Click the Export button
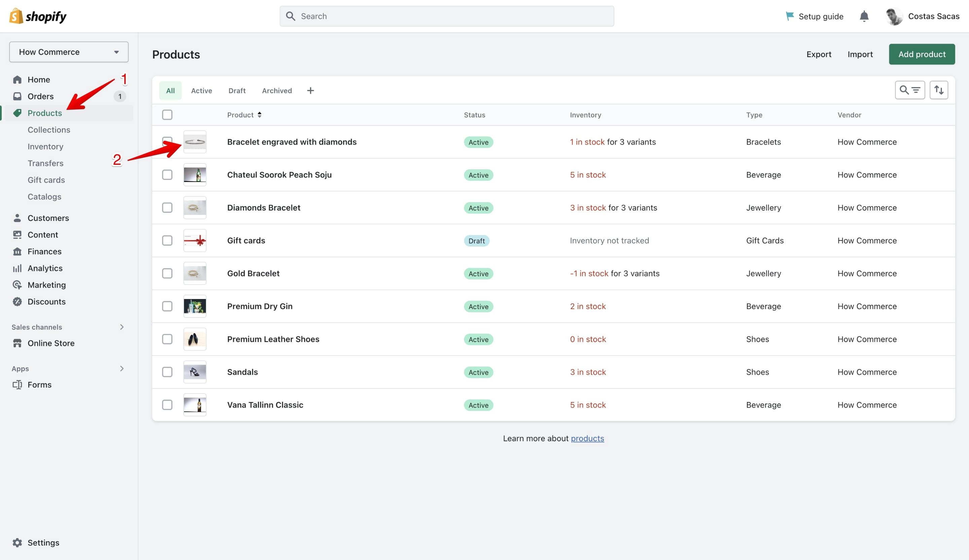The image size is (969, 560). 819,54
